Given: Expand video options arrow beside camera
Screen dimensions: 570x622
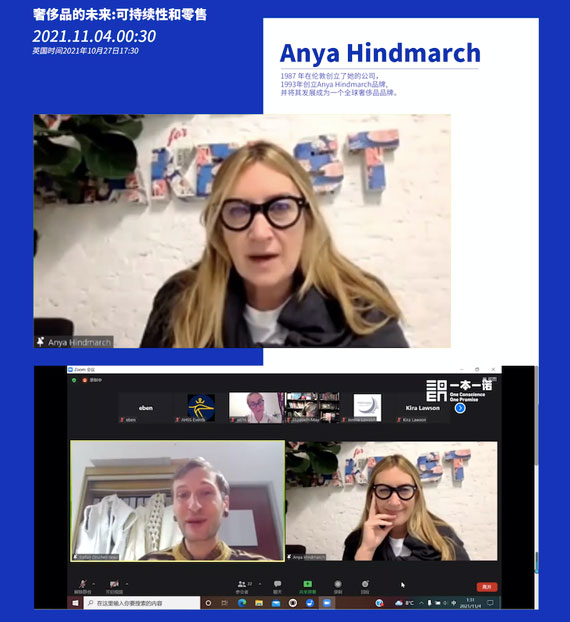Looking at the screenshot, I should 127,584.
